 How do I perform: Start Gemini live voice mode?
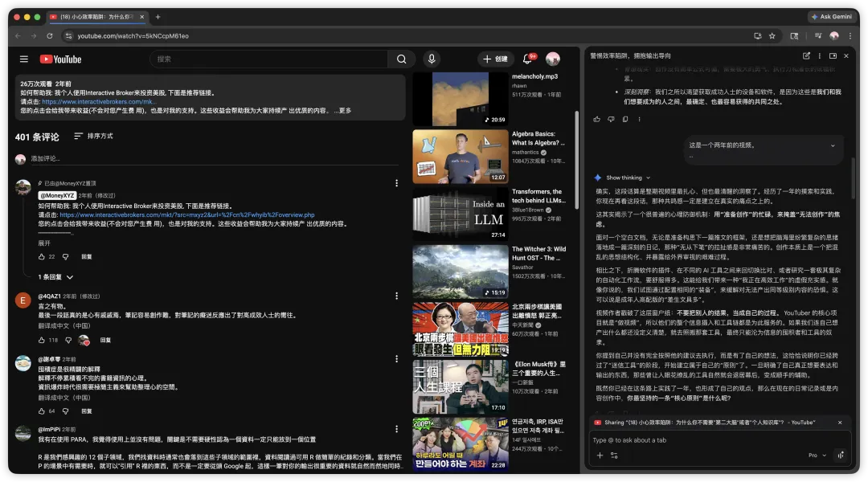coord(841,455)
